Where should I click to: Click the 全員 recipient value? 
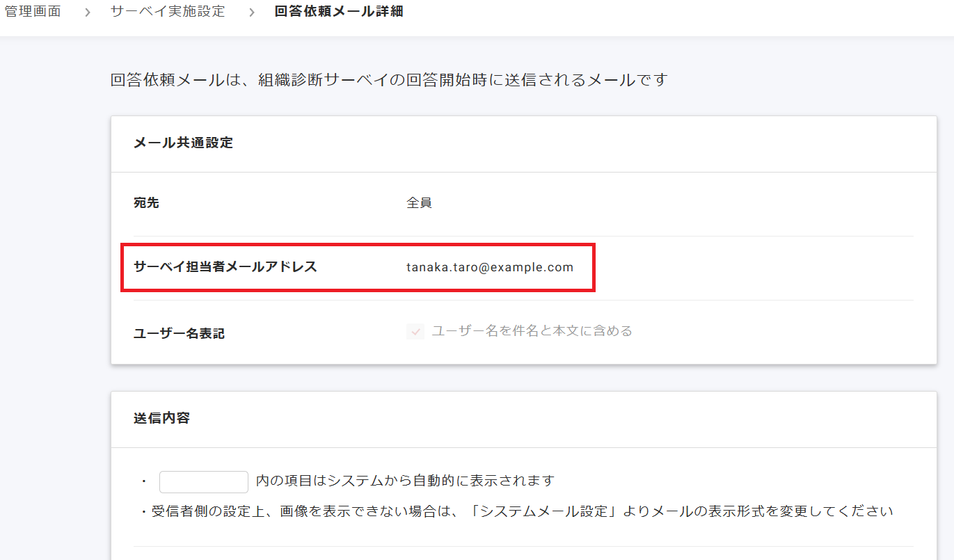point(418,202)
